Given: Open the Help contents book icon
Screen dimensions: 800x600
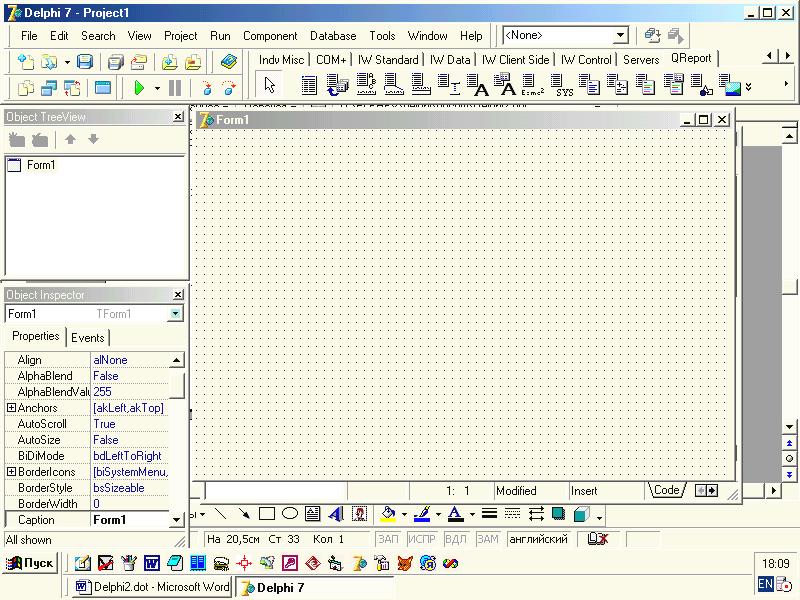Looking at the screenshot, I should click(x=229, y=62).
